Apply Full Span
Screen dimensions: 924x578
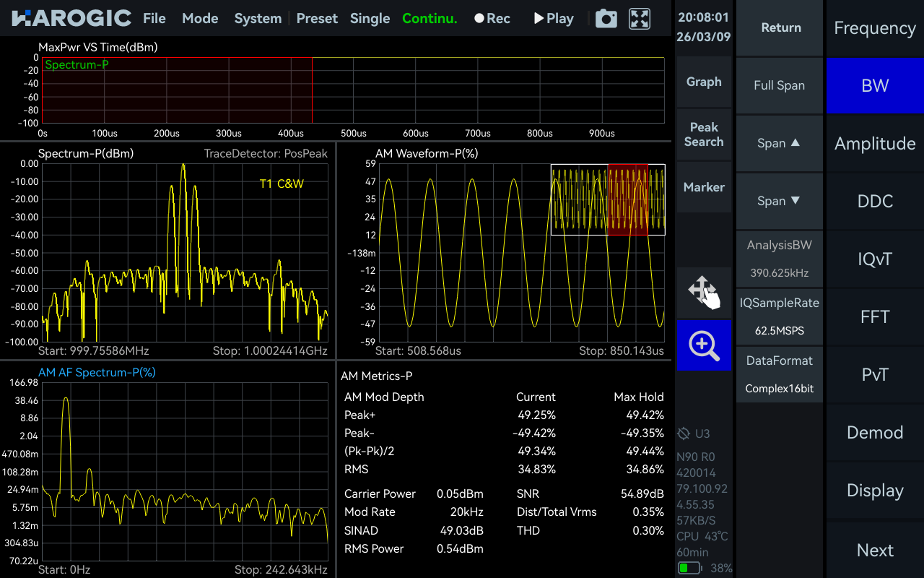pyautogui.click(x=780, y=85)
